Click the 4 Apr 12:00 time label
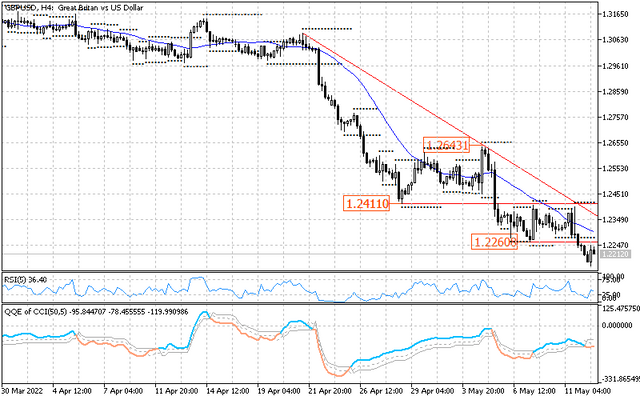640x400 pixels. 73,391
